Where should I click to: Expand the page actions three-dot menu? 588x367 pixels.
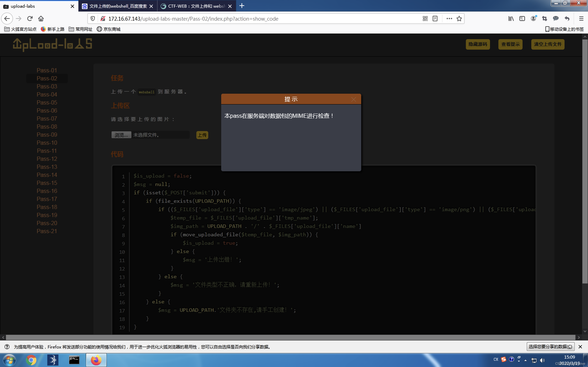(x=449, y=19)
